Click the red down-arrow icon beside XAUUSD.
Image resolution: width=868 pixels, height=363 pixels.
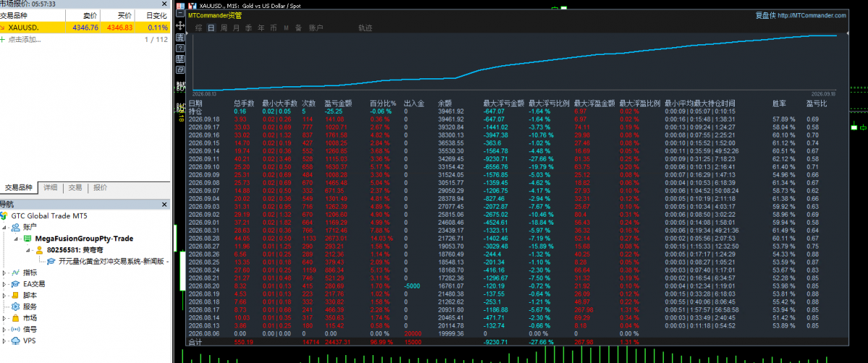point(3,28)
